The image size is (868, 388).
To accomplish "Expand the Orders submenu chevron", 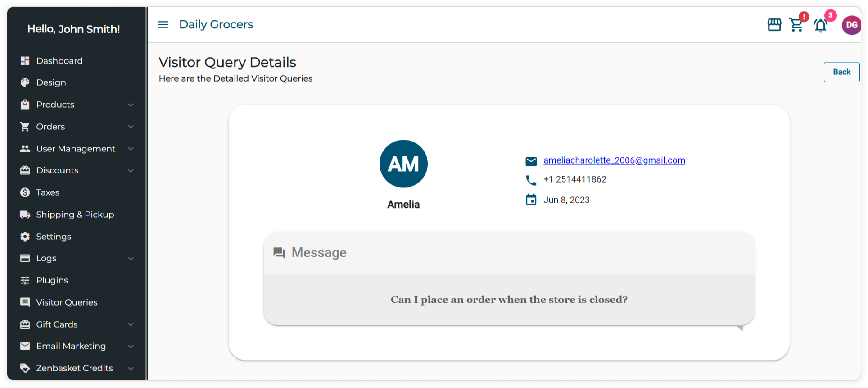I will pos(131,127).
